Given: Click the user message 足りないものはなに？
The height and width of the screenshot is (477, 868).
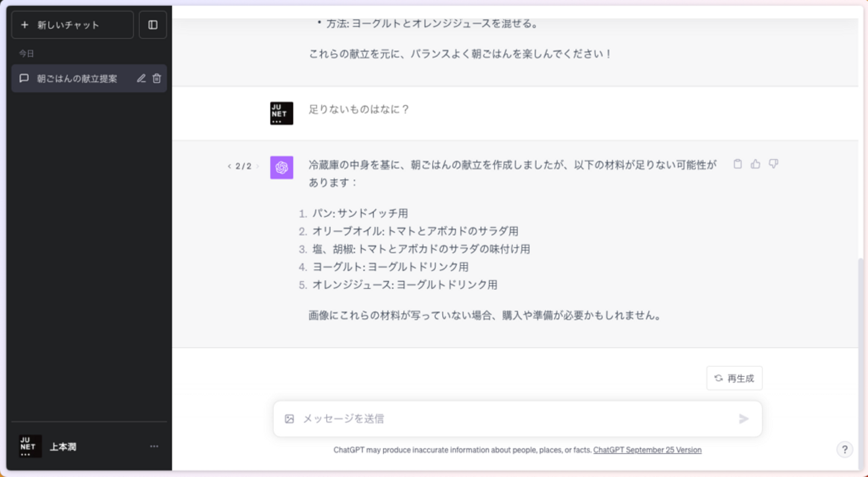Looking at the screenshot, I should pyautogui.click(x=359, y=110).
